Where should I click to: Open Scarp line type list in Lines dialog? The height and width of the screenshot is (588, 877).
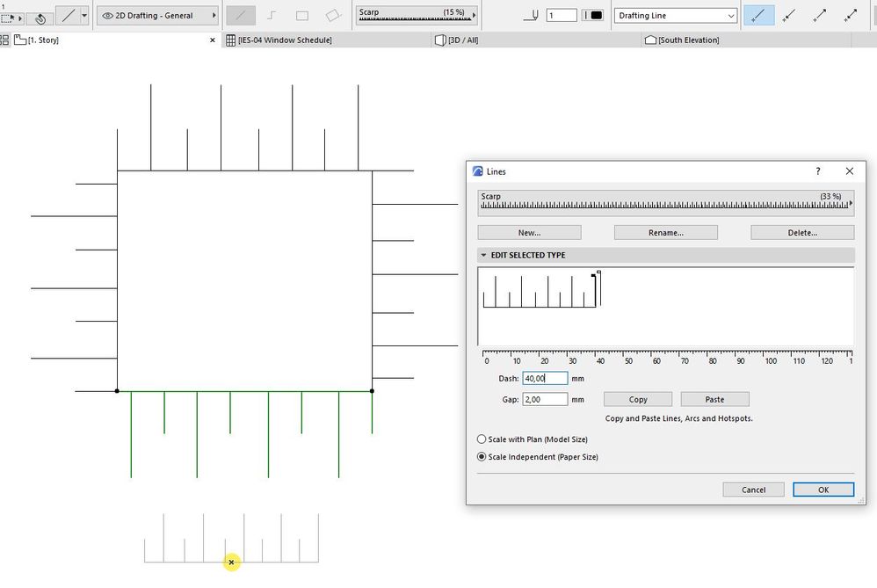click(665, 201)
